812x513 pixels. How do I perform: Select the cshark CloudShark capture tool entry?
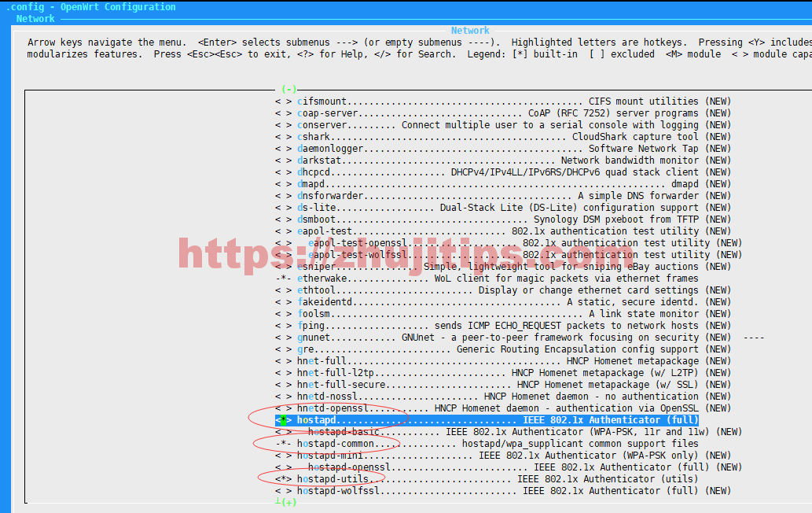pyautogui.click(x=503, y=137)
